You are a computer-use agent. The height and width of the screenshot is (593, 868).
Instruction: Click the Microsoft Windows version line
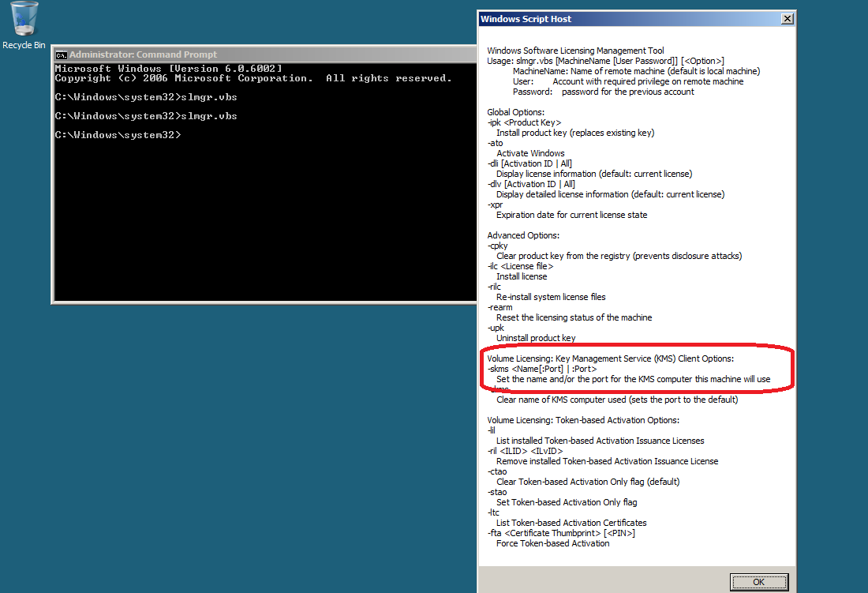(x=169, y=69)
